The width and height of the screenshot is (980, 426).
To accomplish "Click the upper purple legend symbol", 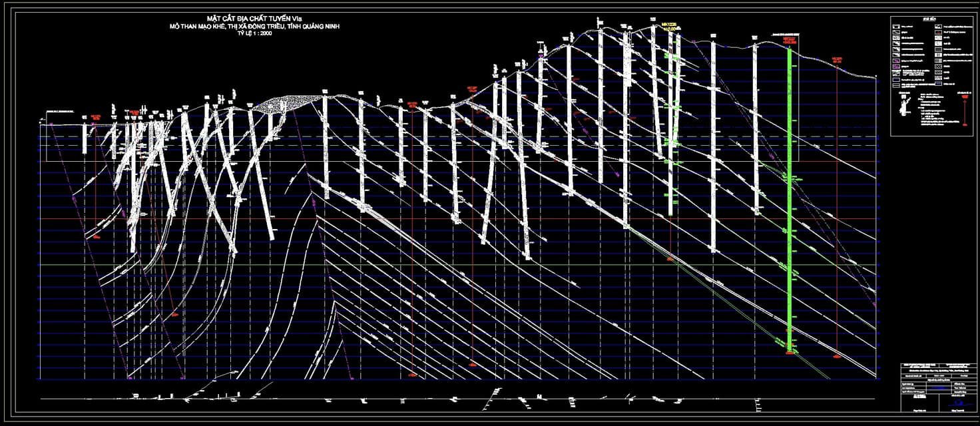I will 897,61.
